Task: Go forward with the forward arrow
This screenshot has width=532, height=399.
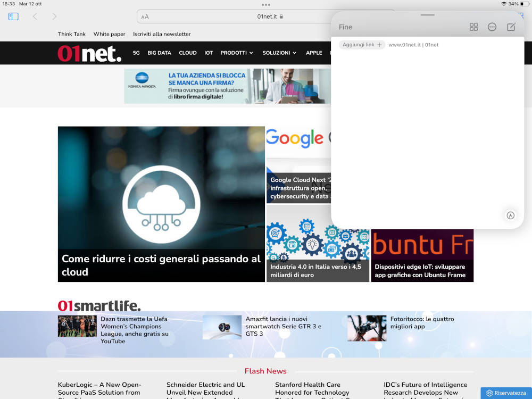Action: [54, 16]
